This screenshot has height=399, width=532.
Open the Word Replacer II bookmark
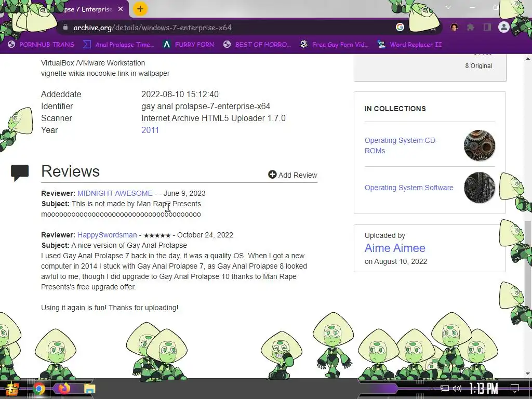(409, 45)
